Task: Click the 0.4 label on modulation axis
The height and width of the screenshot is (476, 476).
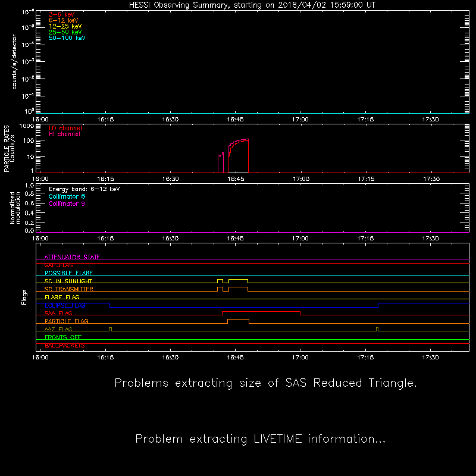Action: [29, 213]
